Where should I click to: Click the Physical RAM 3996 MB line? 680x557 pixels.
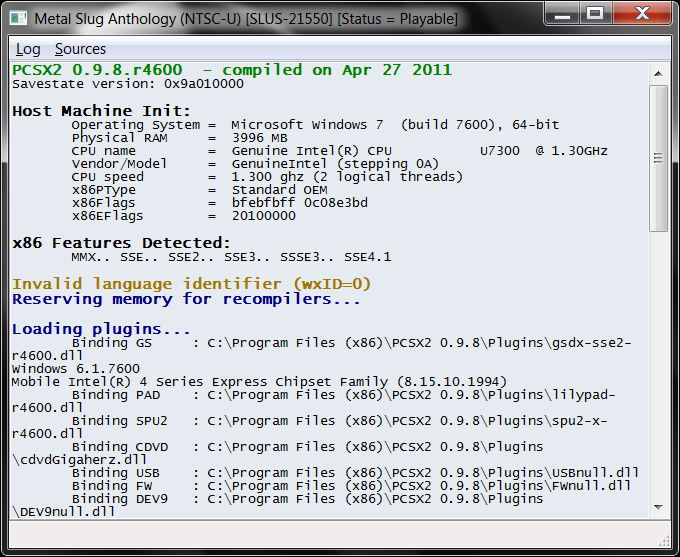tap(180, 138)
